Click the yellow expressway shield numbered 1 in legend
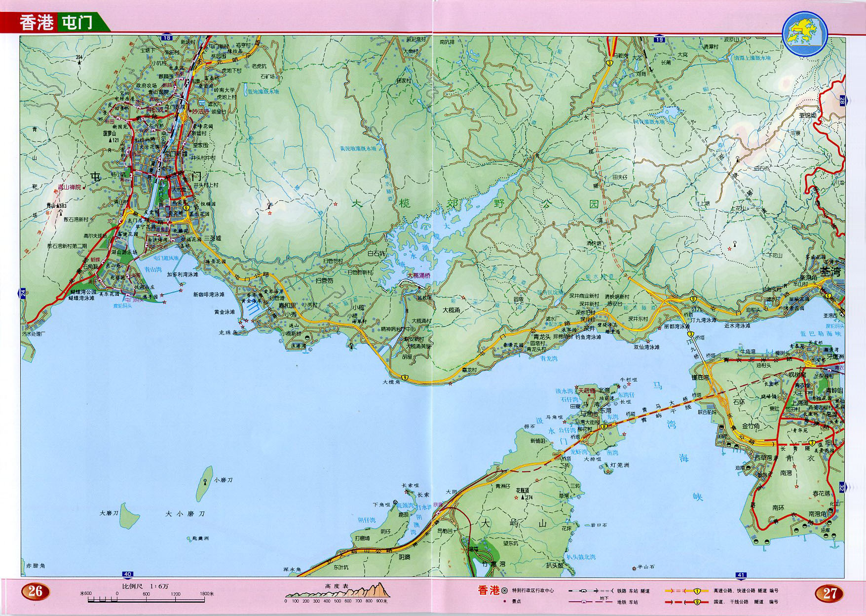866x616 pixels. 697,591
